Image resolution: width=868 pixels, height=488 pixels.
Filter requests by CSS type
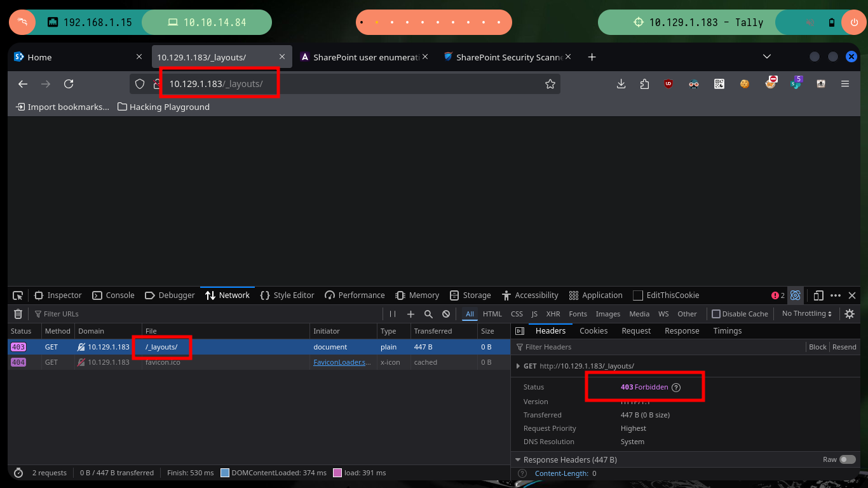click(517, 314)
